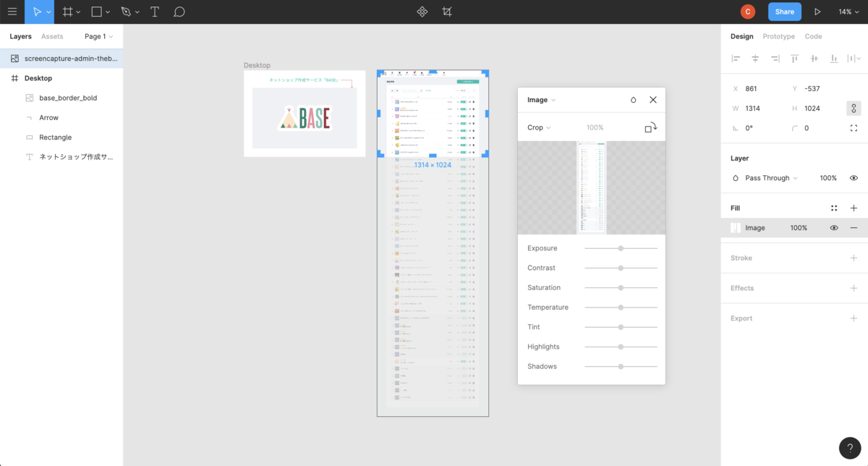Align horizontal centers
Image resolution: width=868 pixels, height=466 pixels.
coord(755,59)
